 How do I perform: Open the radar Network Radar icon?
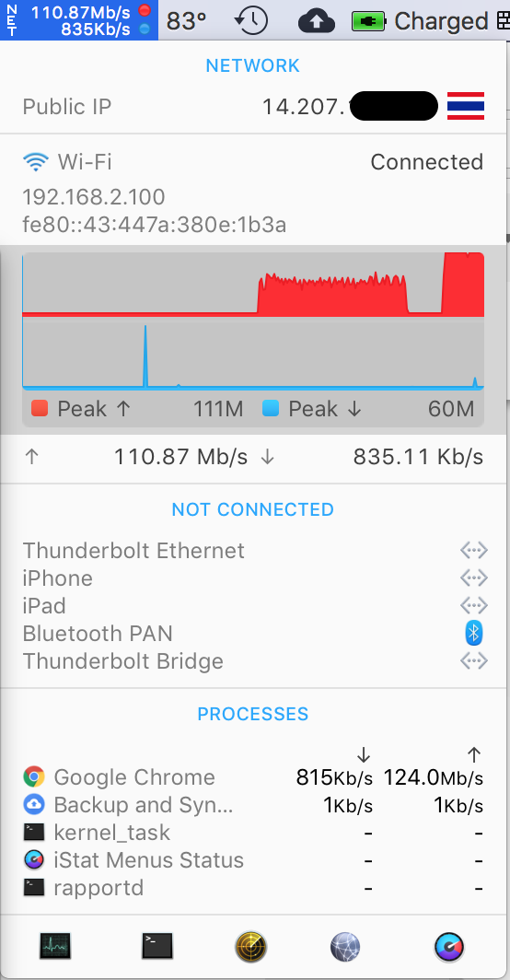pyautogui.click(x=251, y=946)
